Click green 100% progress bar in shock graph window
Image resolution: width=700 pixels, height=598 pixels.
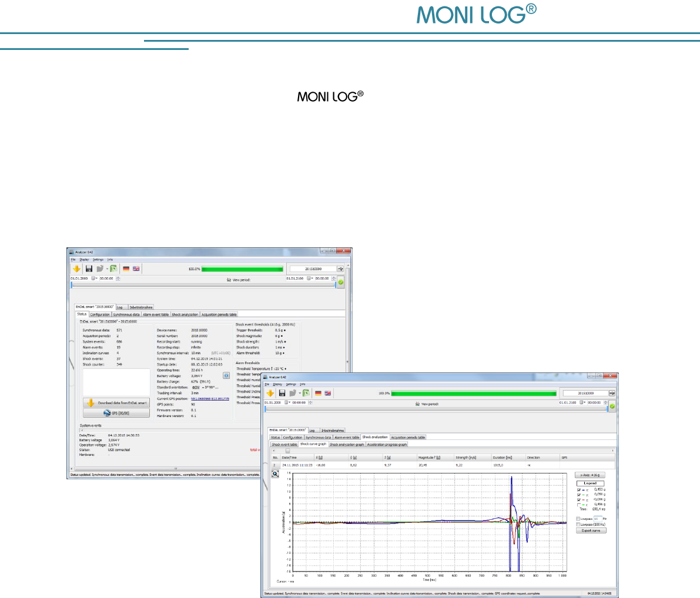[474, 394]
